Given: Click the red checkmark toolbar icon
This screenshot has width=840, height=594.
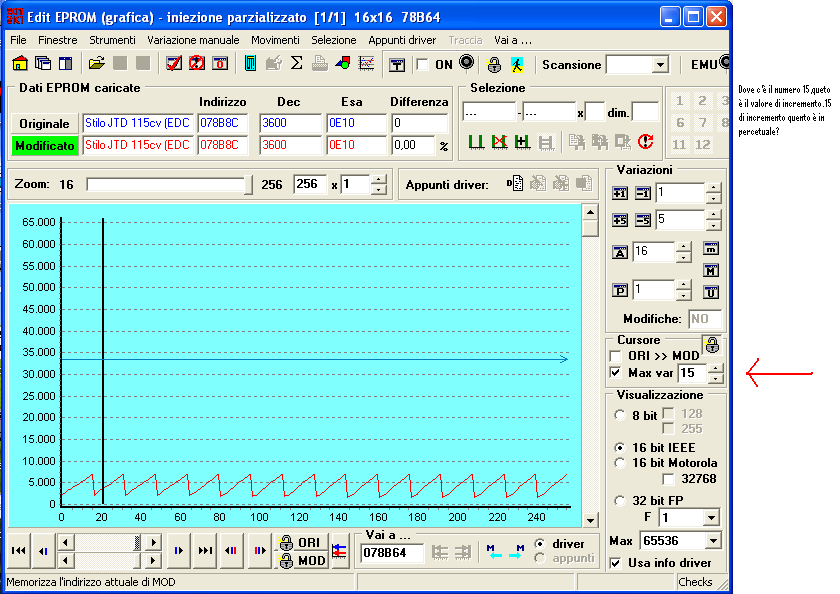Looking at the screenshot, I should (174, 64).
